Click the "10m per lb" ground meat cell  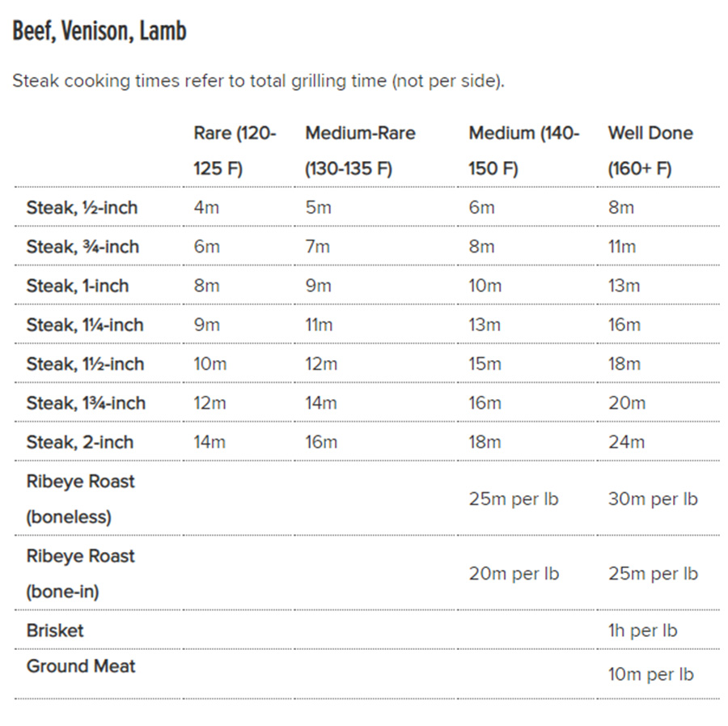coord(650,674)
